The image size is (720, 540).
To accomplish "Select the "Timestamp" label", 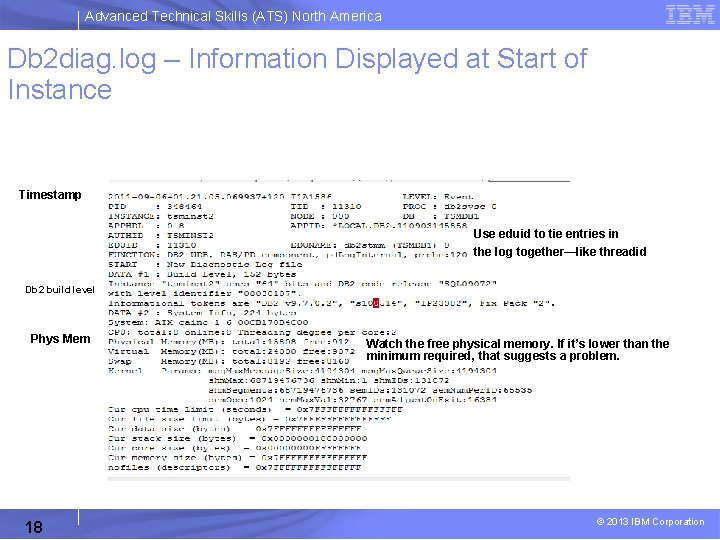I will pos(50,195).
